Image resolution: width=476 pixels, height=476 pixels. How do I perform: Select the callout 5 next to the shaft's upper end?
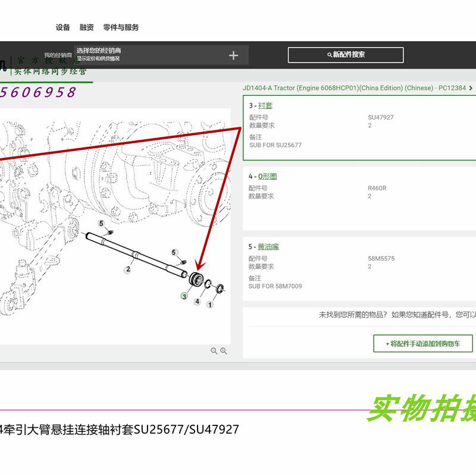(x=101, y=224)
